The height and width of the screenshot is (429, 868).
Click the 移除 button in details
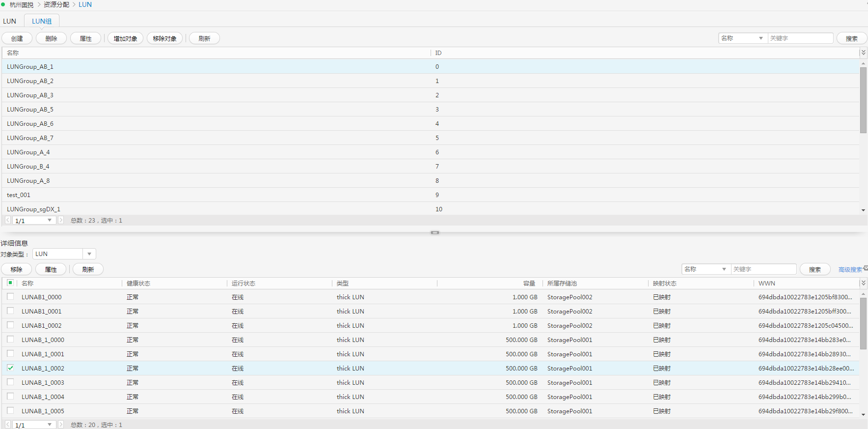pyautogui.click(x=17, y=269)
